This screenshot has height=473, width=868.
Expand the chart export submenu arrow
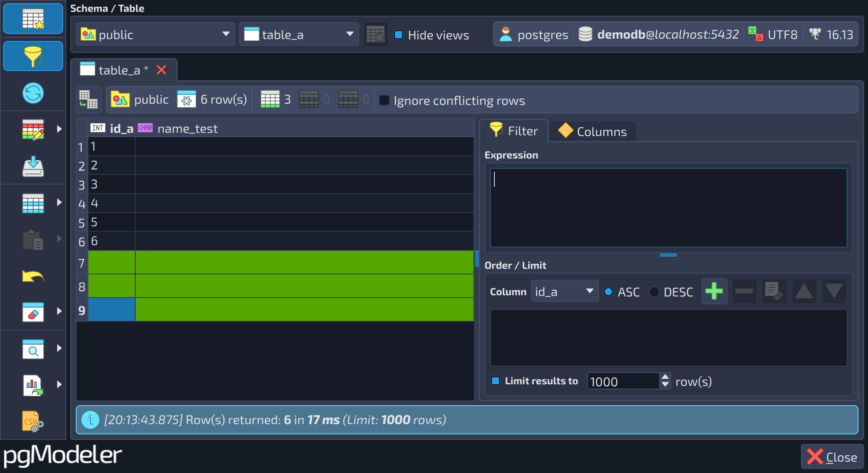tap(59, 384)
